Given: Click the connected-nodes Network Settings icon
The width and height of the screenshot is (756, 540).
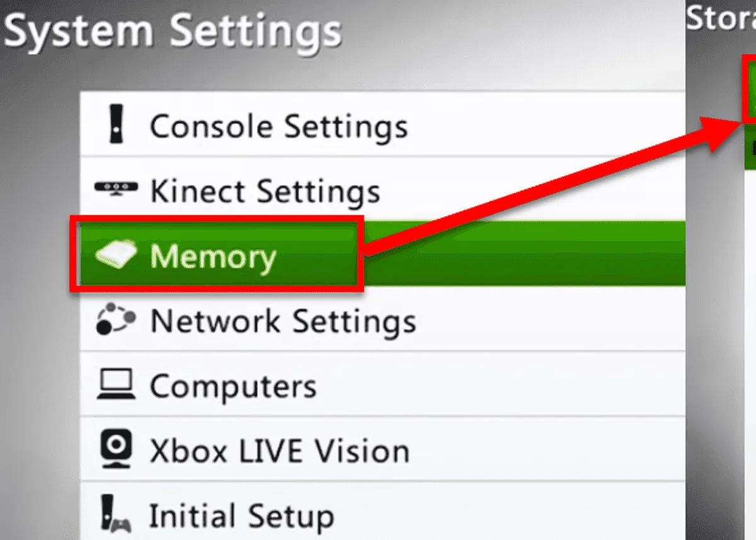Looking at the screenshot, I should click(115, 319).
